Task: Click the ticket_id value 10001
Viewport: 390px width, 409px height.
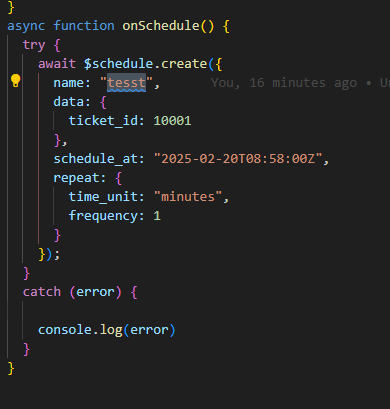Action: point(172,121)
